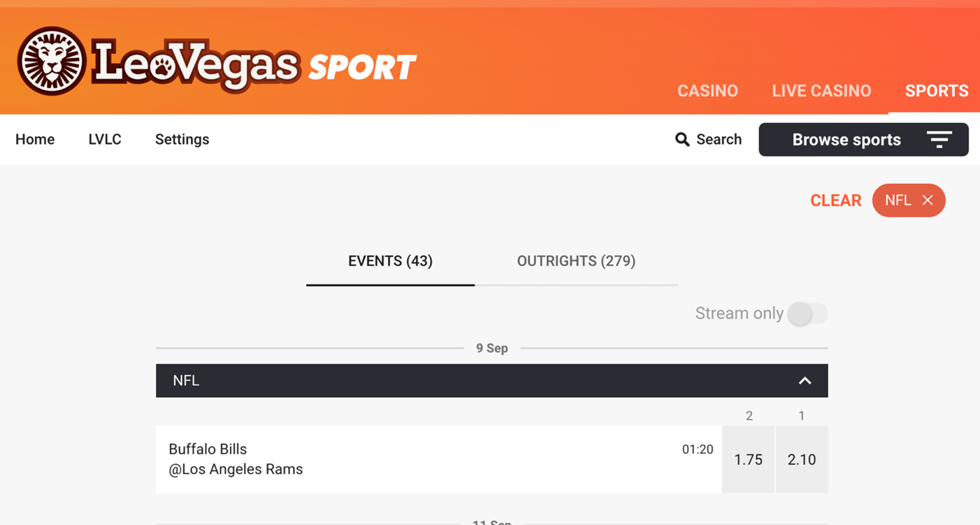Collapse the NFL section with chevron
The height and width of the screenshot is (525, 980).
(805, 381)
